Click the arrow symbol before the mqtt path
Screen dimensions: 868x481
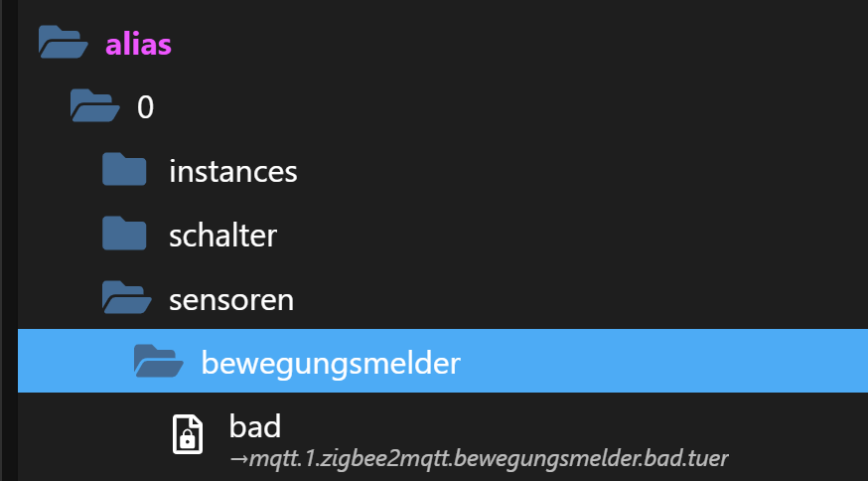click(238, 459)
